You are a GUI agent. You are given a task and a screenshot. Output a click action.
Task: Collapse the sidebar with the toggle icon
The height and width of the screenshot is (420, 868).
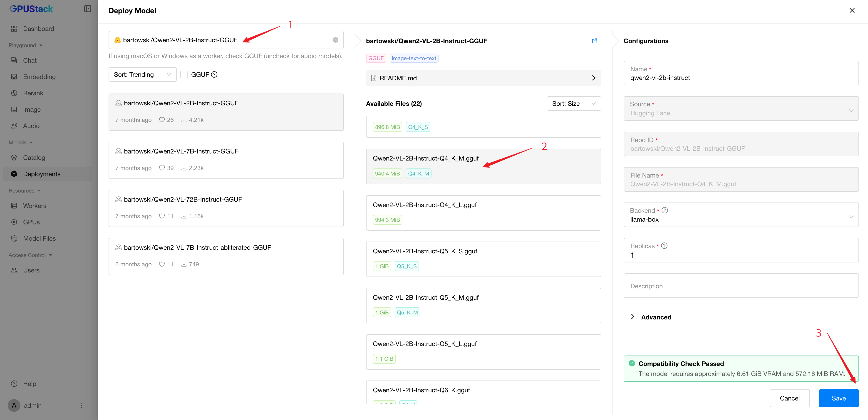pyautogui.click(x=87, y=9)
